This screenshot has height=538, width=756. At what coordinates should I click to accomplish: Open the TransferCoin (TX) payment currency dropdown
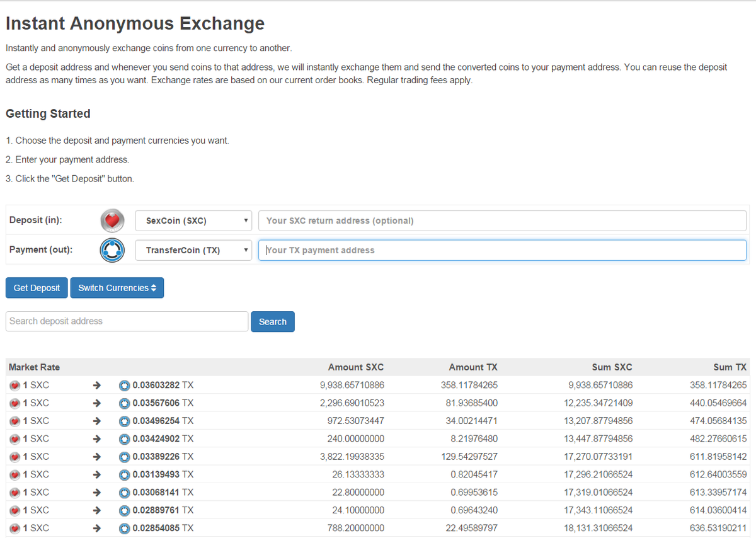click(193, 249)
